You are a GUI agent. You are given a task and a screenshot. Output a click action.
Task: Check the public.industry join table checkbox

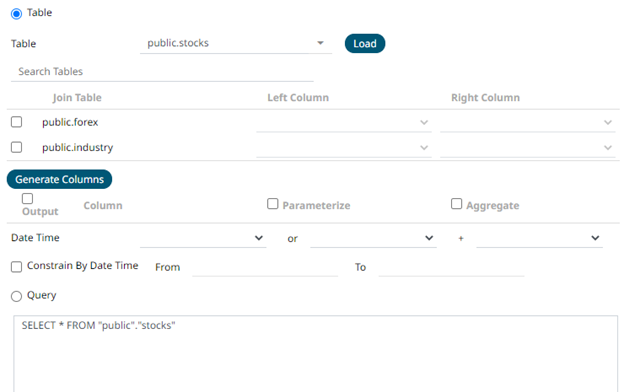[x=16, y=147]
